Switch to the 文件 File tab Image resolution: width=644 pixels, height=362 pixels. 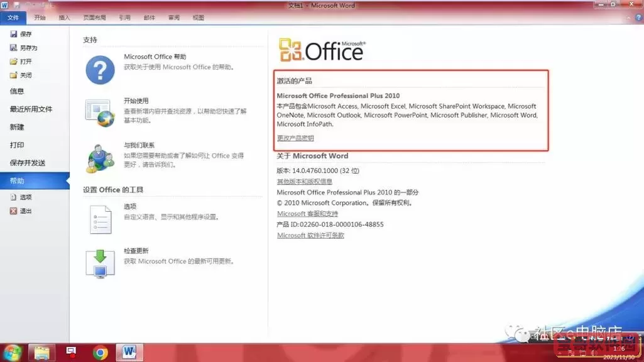(13, 18)
